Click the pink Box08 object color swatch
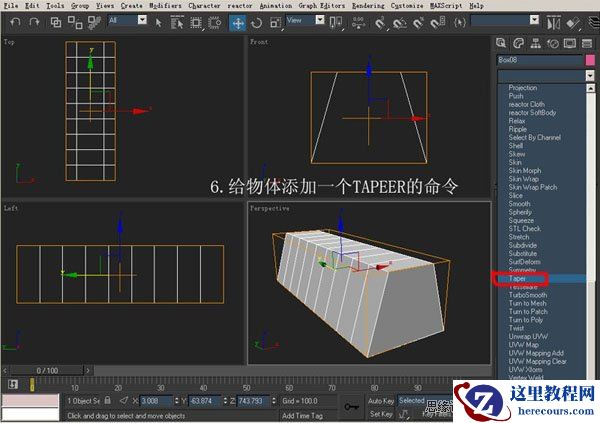The width and height of the screenshot is (600, 423). [590, 60]
